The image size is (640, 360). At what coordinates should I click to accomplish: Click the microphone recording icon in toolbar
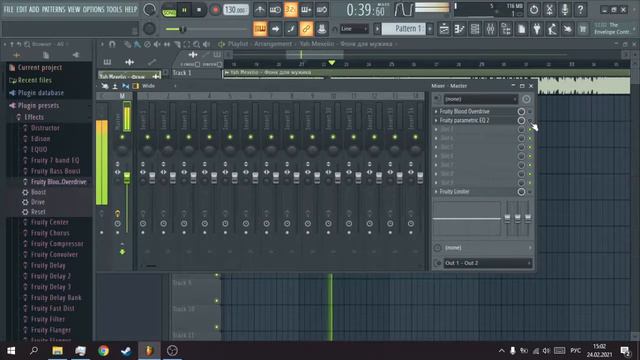coord(565,9)
